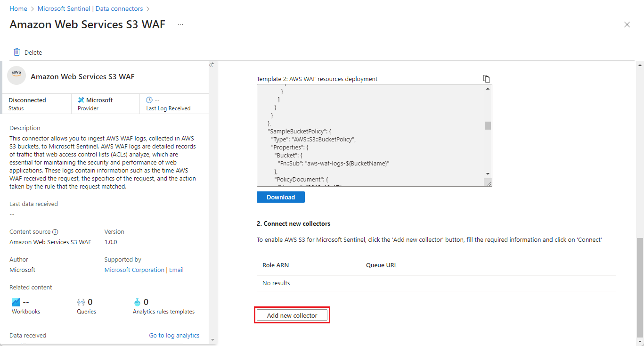Close the Amazon Web Services S3 WAF pane
644x346 pixels.
tap(627, 25)
